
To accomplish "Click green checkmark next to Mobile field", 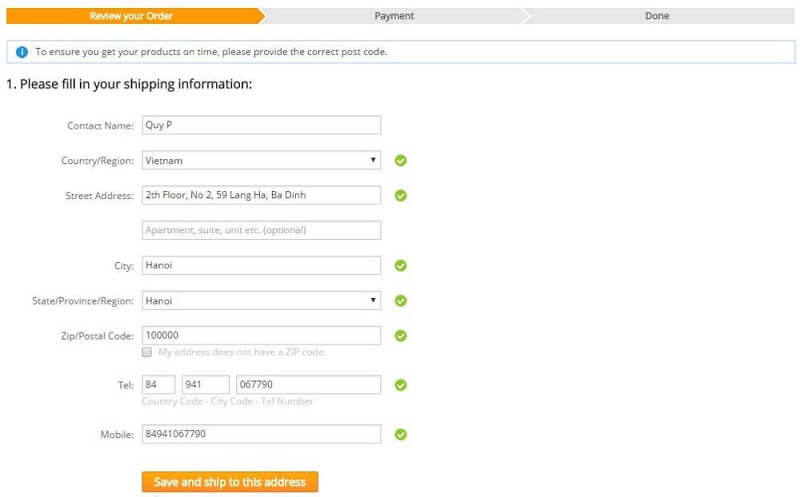I will coord(401,435).
